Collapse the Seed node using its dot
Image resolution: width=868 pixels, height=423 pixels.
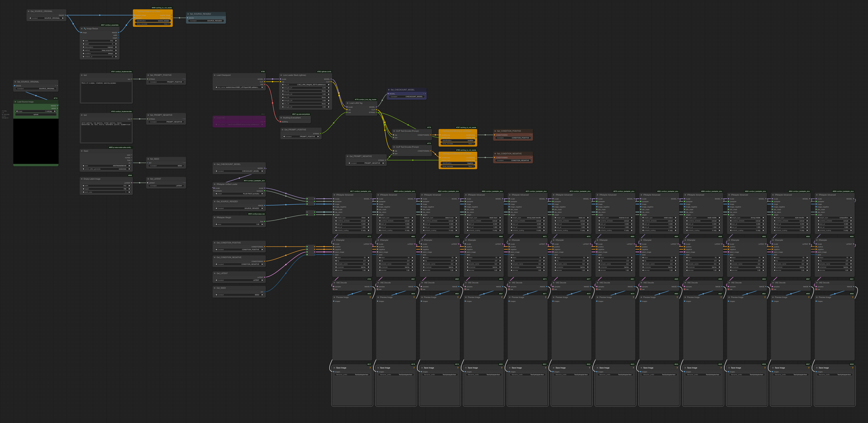[82, 151]
